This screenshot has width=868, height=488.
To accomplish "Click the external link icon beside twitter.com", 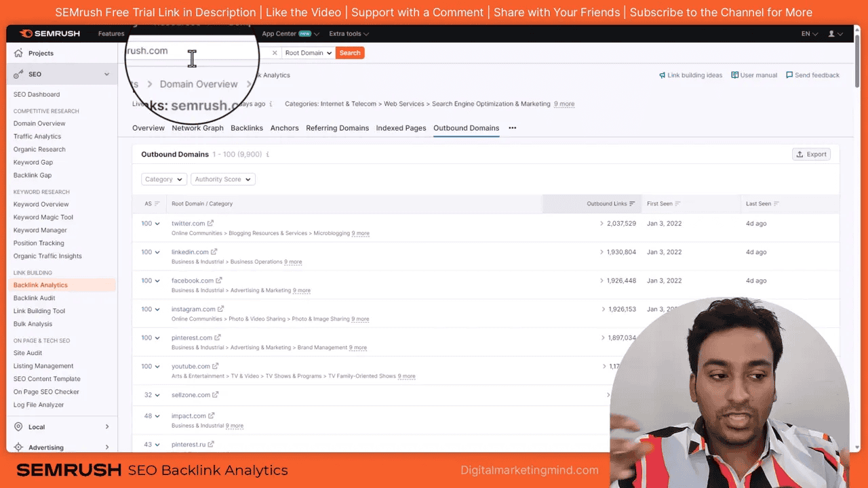I will pos(211,222).
